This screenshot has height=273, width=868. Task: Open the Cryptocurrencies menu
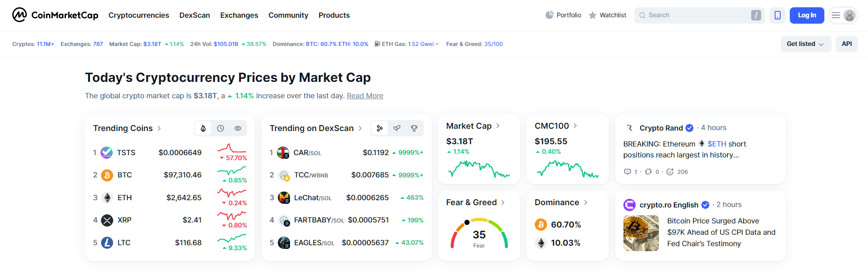pyautogui.click(x=139, y=15)
